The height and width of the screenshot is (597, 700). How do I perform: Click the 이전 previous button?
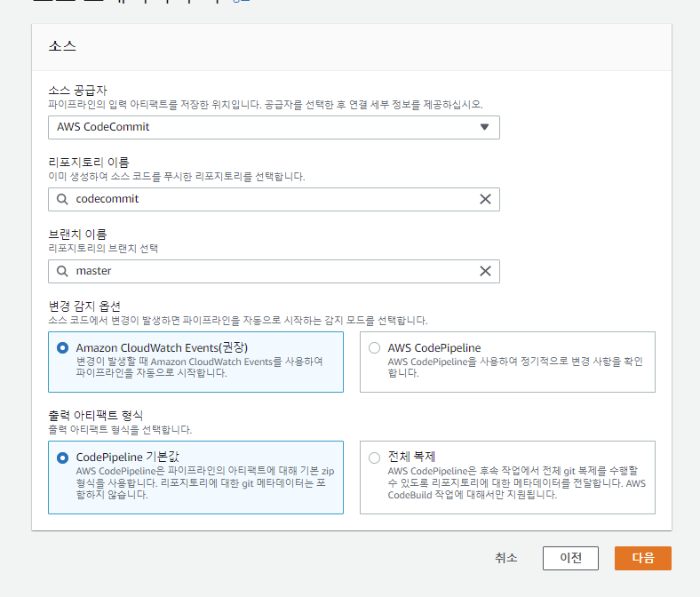coord(570,558)
